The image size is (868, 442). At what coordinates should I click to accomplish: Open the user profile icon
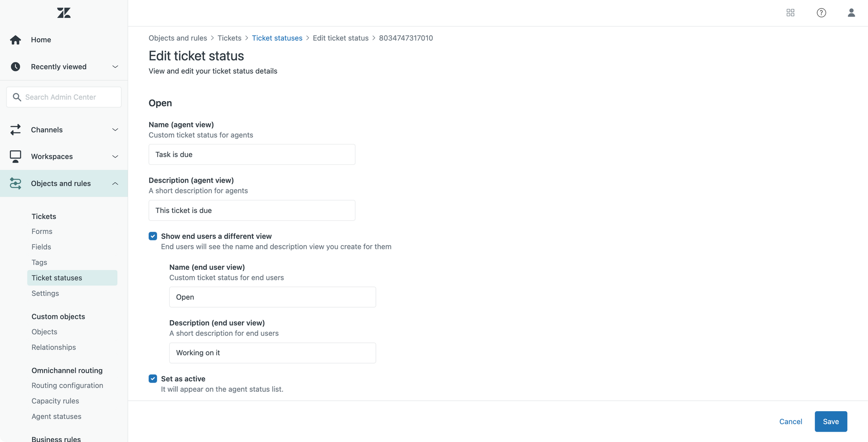851,13
